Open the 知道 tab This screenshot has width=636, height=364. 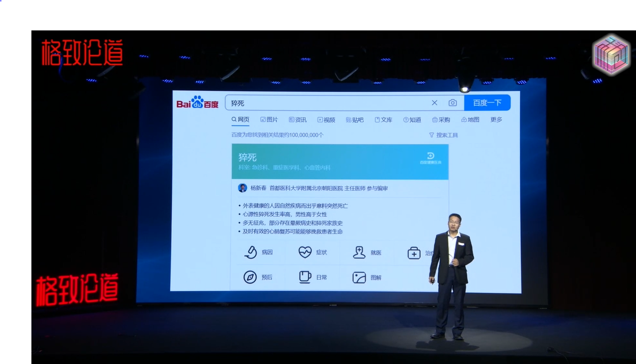[x=412, y=120]
